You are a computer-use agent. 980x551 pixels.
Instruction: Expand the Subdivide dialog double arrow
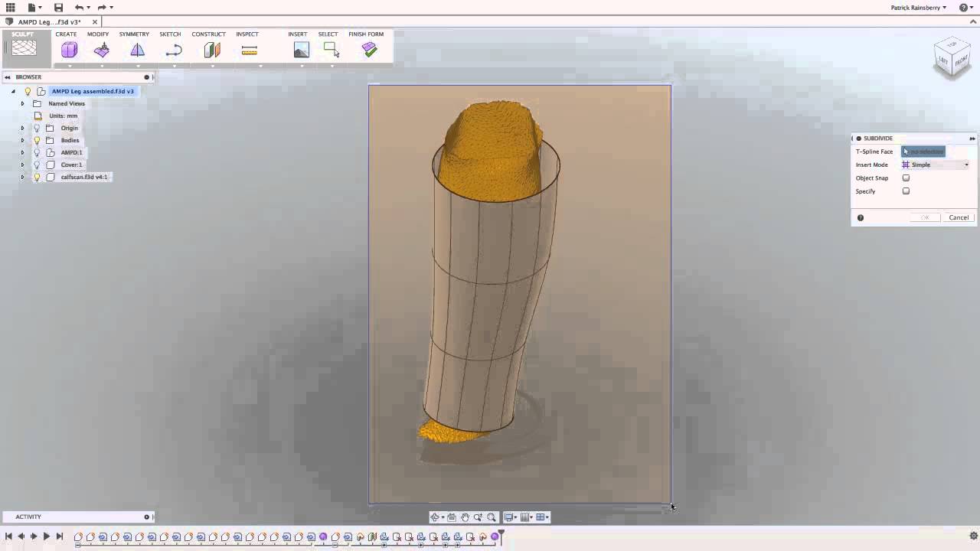(972, 139)
